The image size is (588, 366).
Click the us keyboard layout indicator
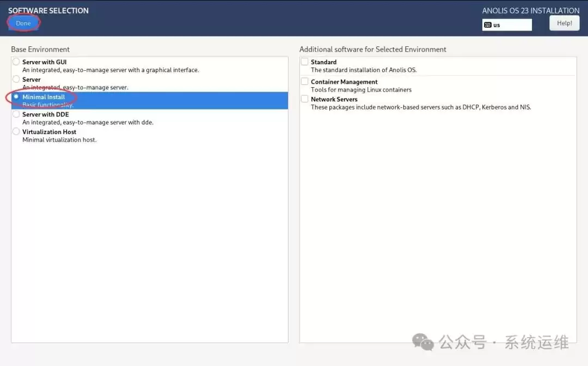(507, 25)
